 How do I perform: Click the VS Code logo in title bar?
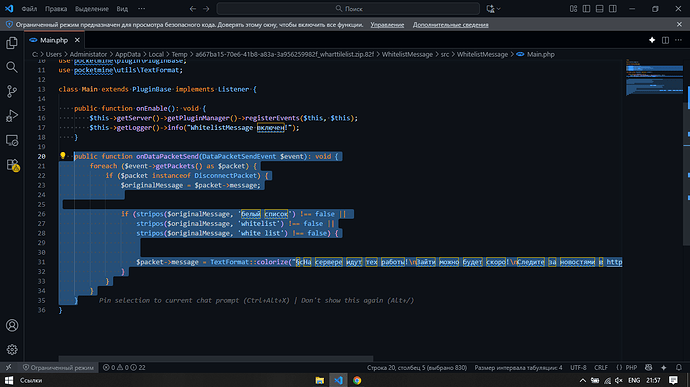[x=9, y=8]
